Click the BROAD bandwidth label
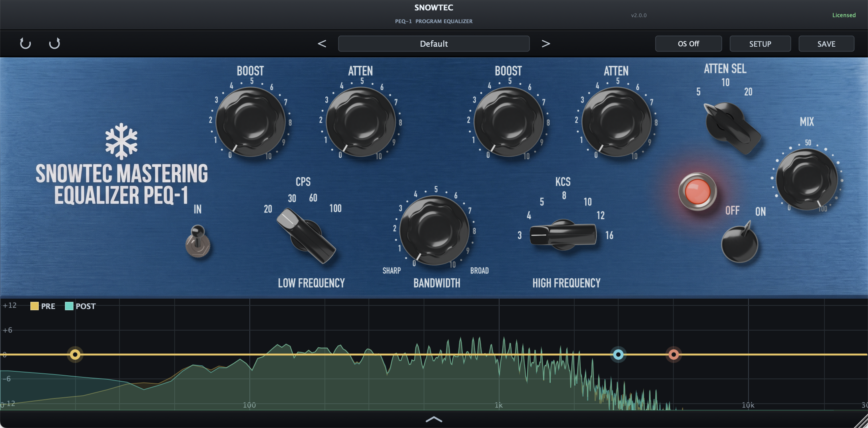This screenshot has height=428, width=868. click(480, 271)
